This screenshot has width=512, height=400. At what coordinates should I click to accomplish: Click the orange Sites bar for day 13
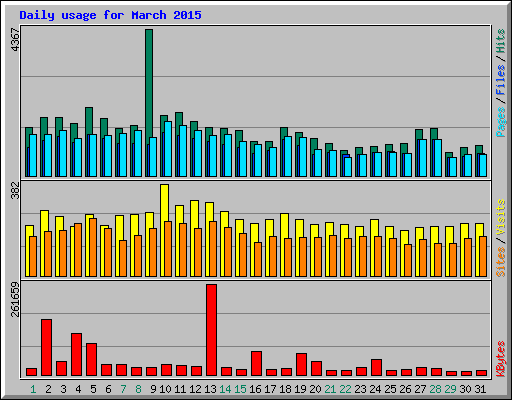click(213, 249)
